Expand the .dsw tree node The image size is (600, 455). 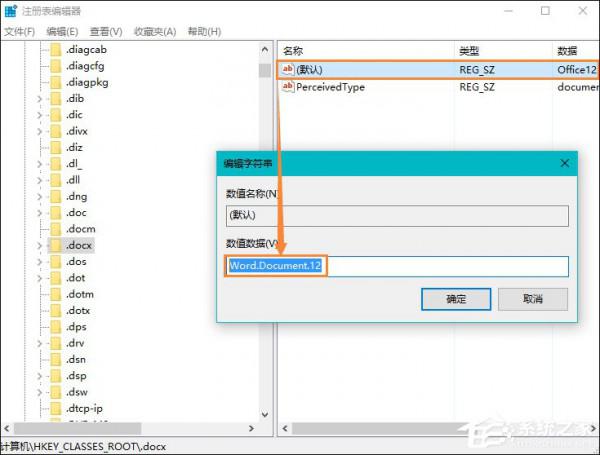[x=39, y=392]
